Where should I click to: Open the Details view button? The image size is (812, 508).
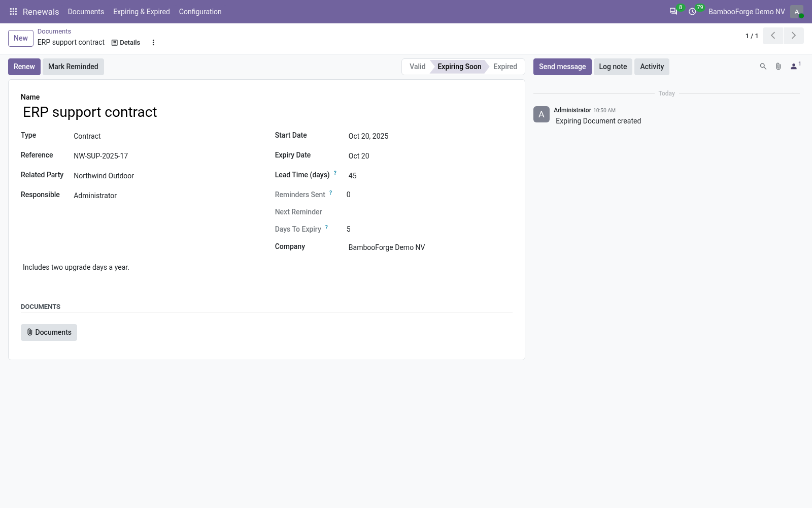click(x=126, y=43)
